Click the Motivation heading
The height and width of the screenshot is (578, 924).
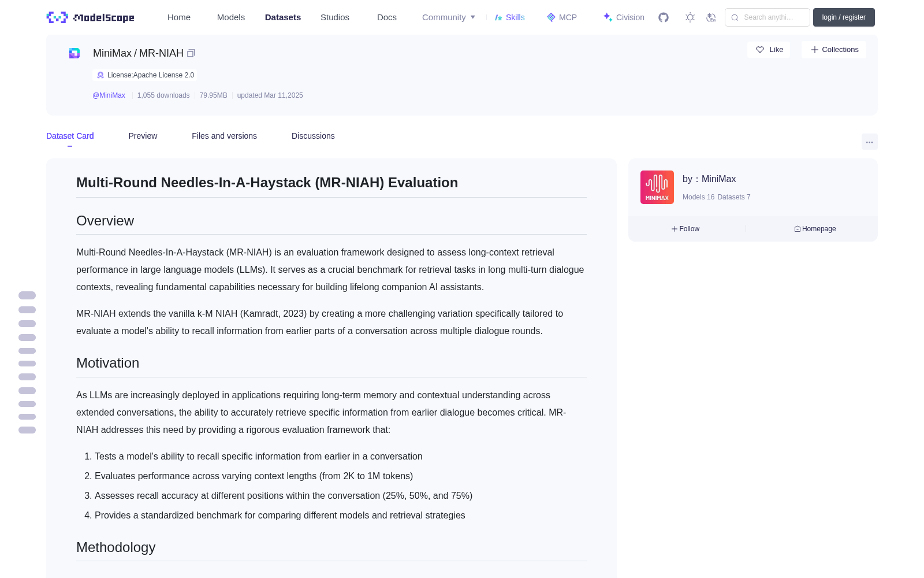coord(108,363)
